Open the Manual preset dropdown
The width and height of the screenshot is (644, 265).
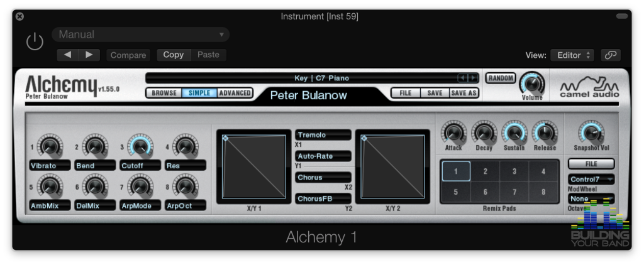click(x=140, y=35)
